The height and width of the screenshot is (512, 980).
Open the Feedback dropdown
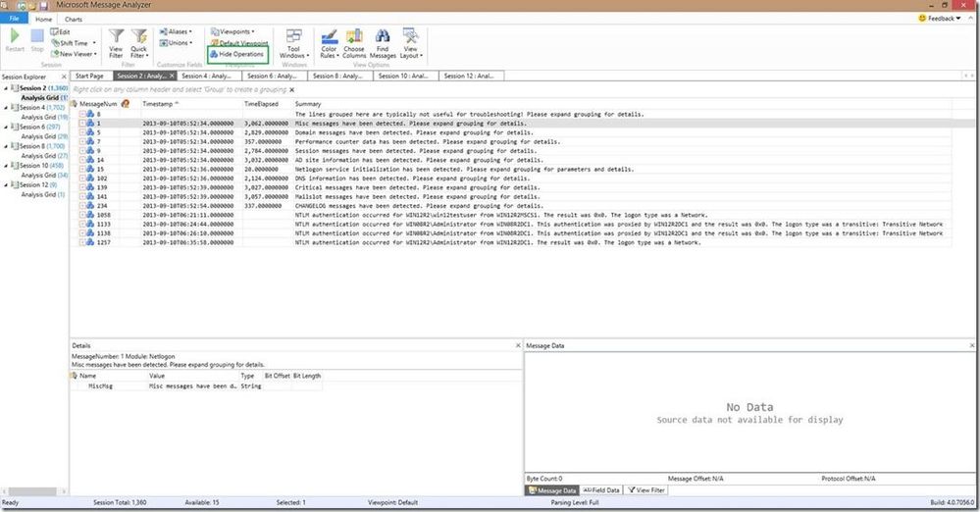click(x=940, y=19)
